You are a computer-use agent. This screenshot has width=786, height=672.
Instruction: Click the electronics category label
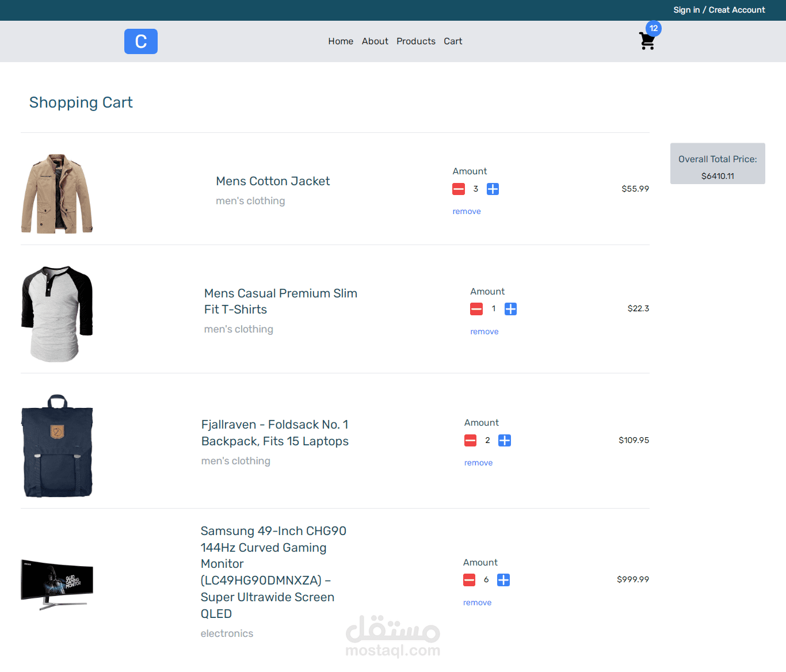pos(227,633)
